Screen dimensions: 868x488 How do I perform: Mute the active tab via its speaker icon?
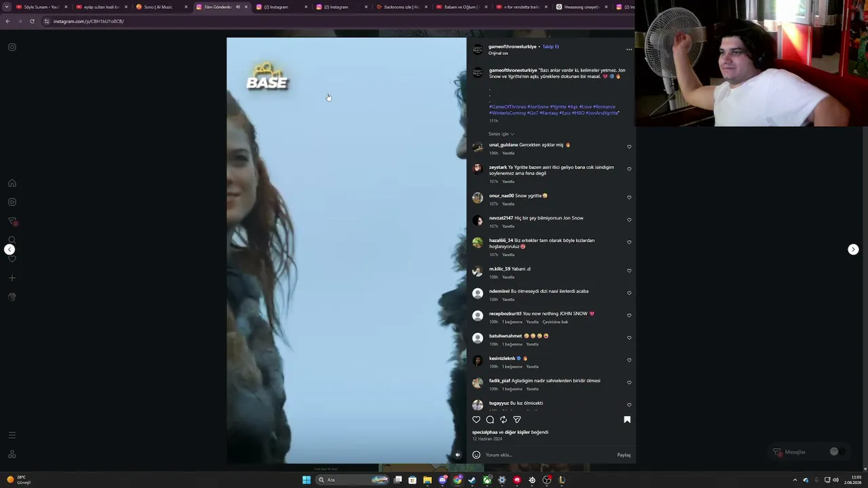pyautogui.click(x=237, y=7)
